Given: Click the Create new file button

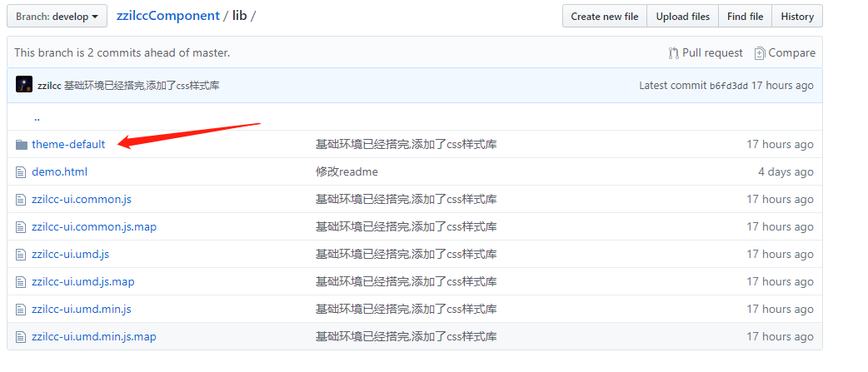Looking at the screenshot, I should pos(604,17).
